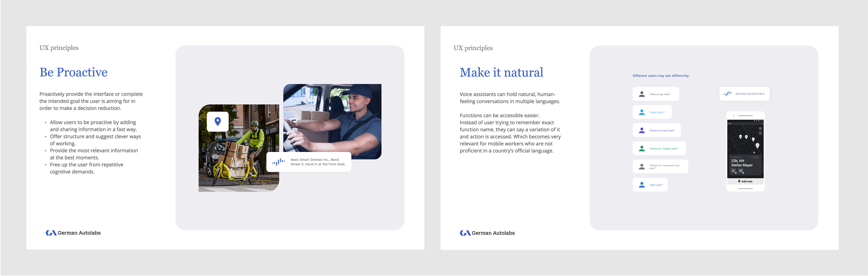
Task: Click the phone status bar at top of map
Action: point(745,121)
